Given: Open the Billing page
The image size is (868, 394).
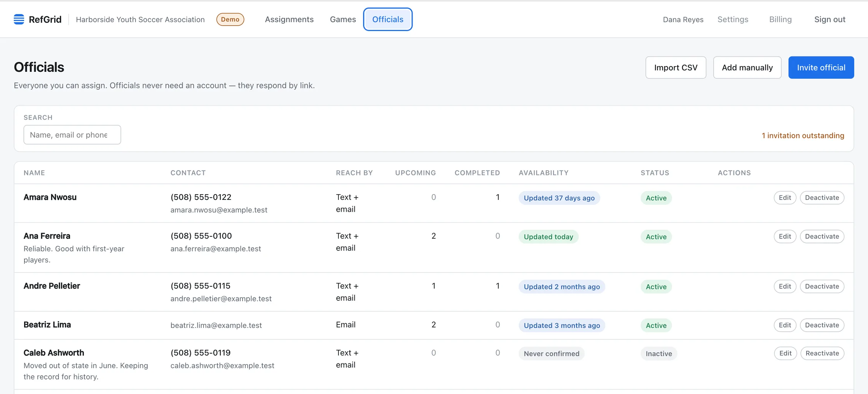Looking at the screenshot, I should tap(780, 19).
